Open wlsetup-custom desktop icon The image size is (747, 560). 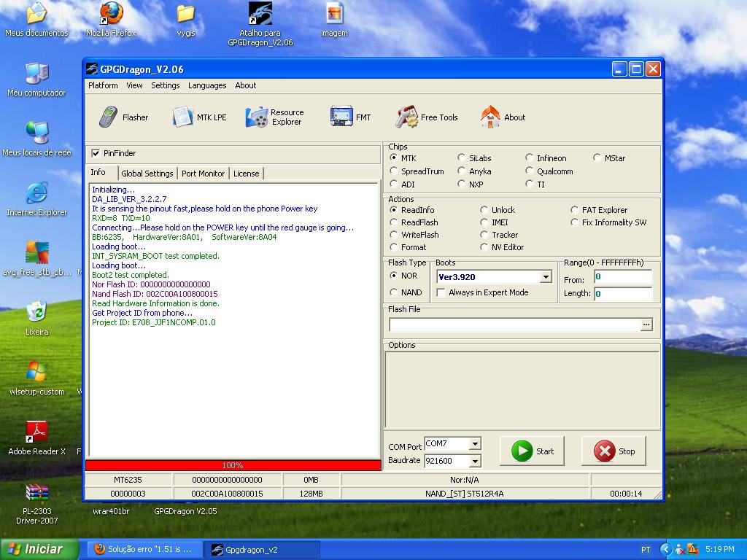[x=36, y=378]
